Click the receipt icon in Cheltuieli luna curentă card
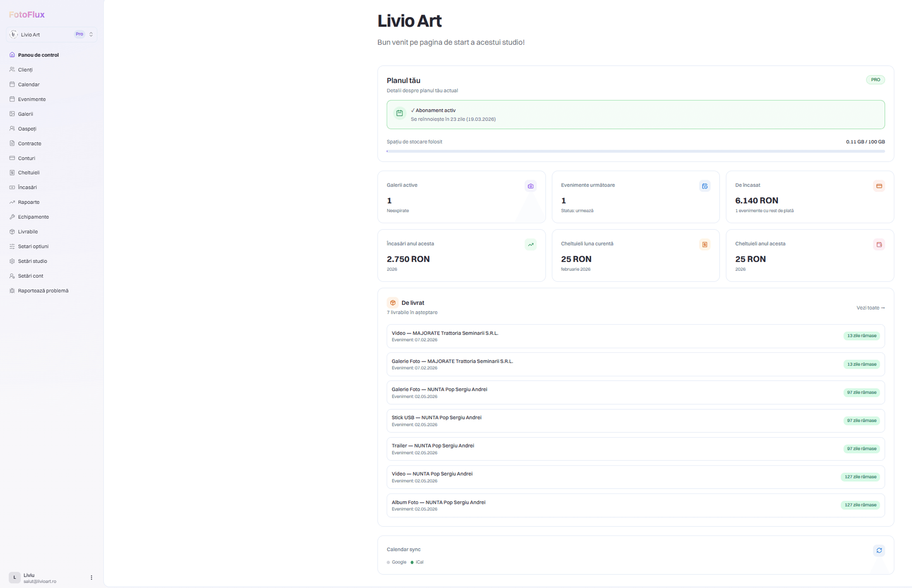912x588 pixels. pos(705,244)
